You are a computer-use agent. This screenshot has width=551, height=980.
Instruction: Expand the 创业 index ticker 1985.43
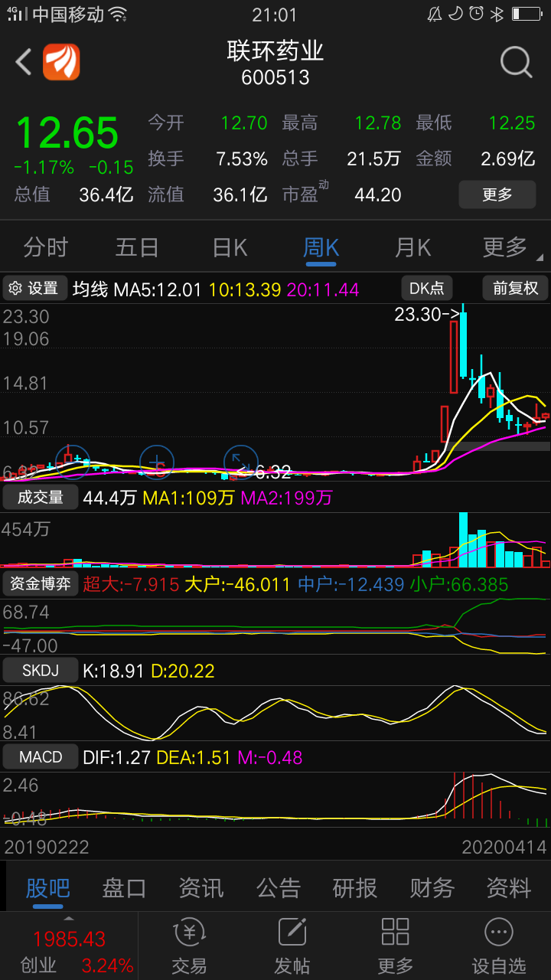tap(69, 946)
